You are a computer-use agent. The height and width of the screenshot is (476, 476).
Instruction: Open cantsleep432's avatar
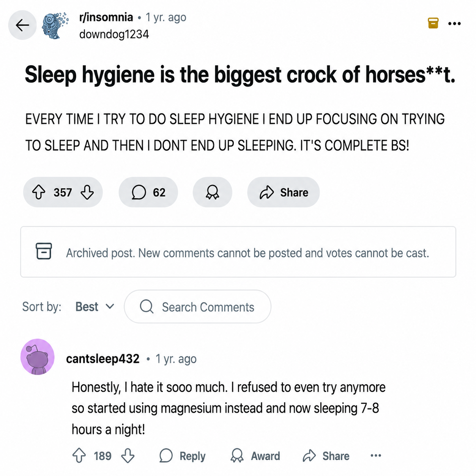(x=38, y=357)
